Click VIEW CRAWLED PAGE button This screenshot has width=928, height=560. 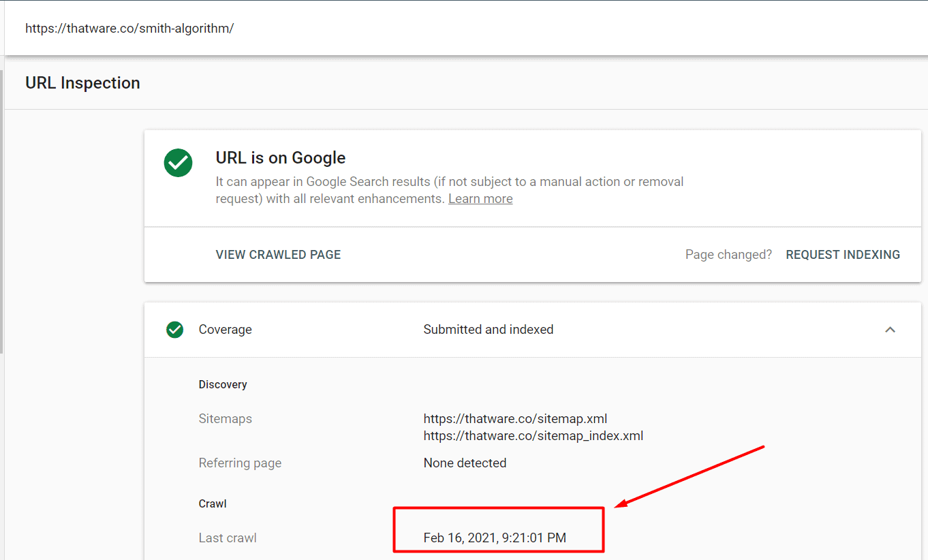coord(278,255)
